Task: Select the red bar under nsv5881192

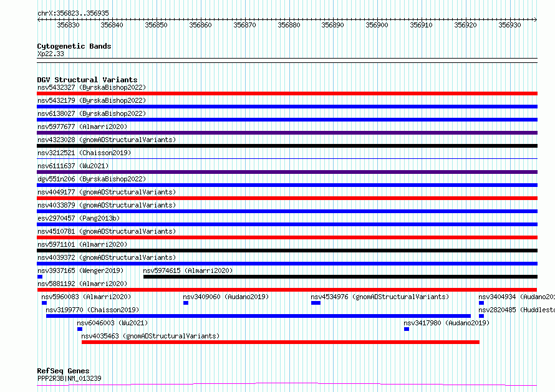Action: click(287, 290)
